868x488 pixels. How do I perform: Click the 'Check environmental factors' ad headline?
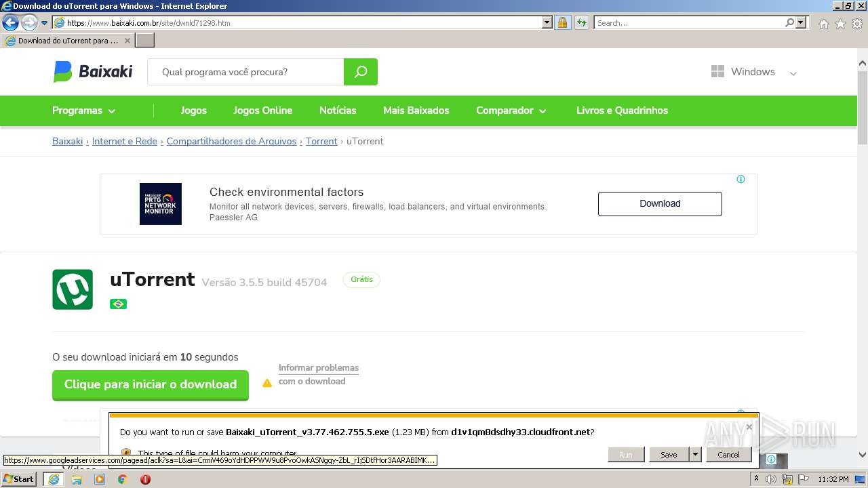286,192
